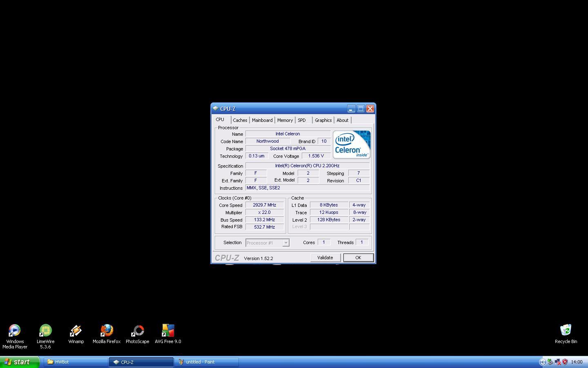This screenshot has height=368, width=588.
Task: Click the Trace '8-way' field
Action: point(359,212)
